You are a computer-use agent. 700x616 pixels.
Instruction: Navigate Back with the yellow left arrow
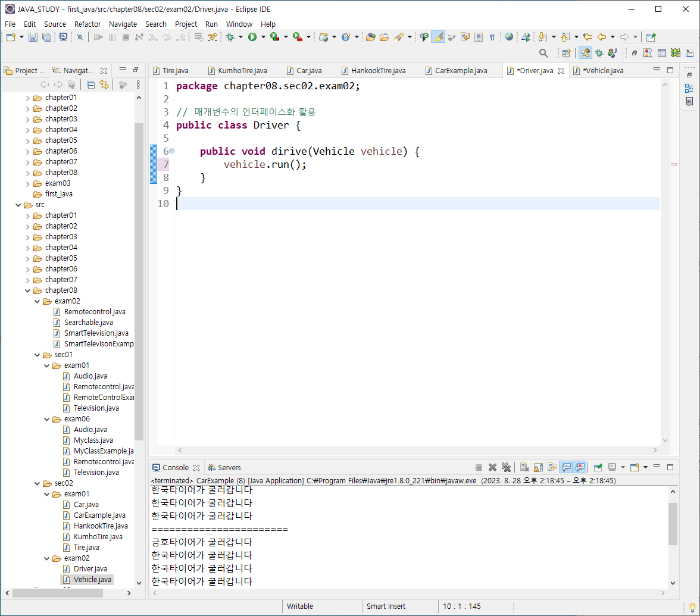(602, 37)
